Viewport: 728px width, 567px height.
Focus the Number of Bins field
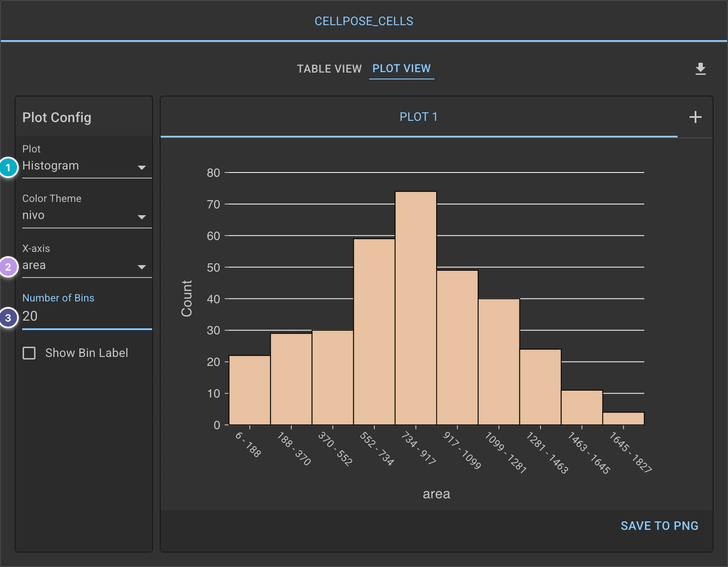point(87,316)
